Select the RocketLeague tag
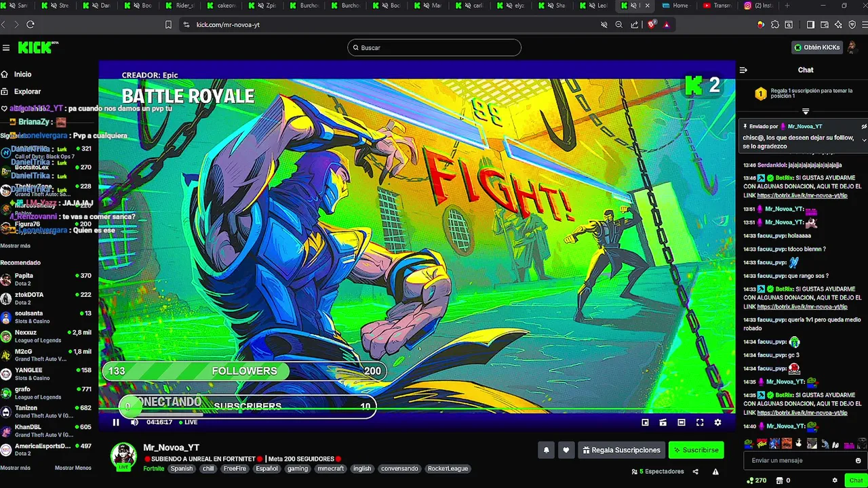 (448, 468)
